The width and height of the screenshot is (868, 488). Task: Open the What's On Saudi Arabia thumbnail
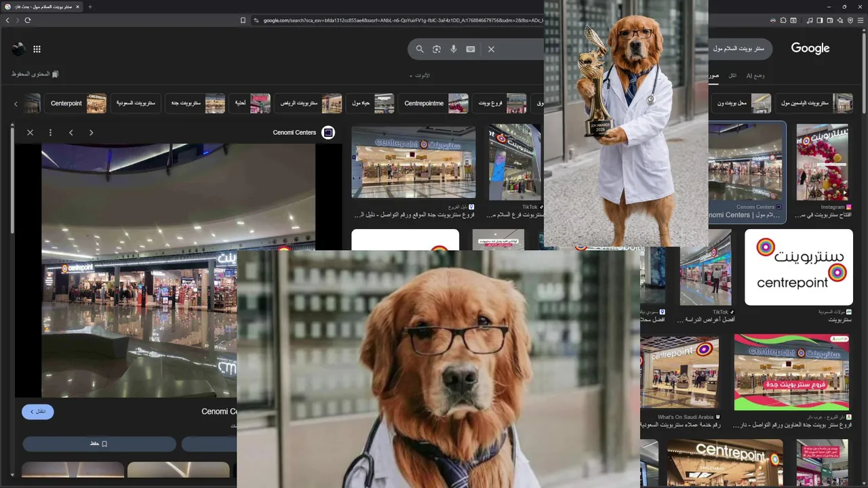[x=679, y=371]
